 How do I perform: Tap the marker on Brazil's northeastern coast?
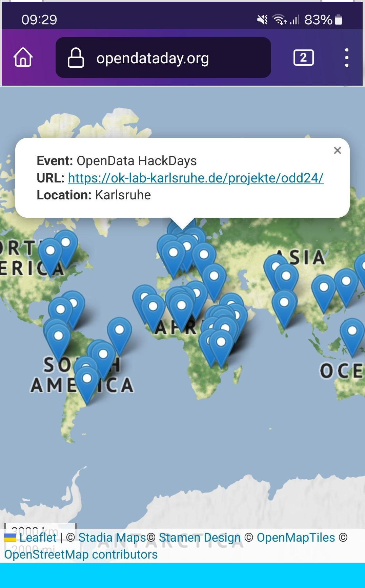pyautogui.click(x=119, y=333)
